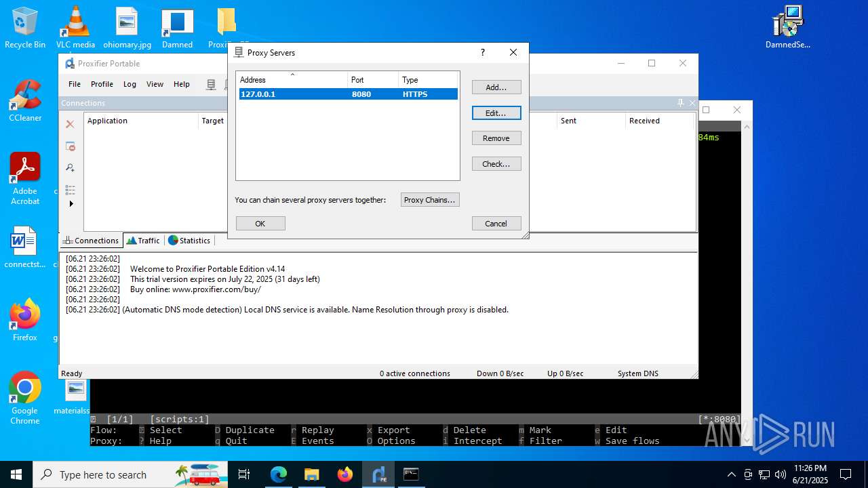The width and height of the screenshot is (868, 488).
Task: Click the volume icon in system tray
Action: (x=781, y=474)
